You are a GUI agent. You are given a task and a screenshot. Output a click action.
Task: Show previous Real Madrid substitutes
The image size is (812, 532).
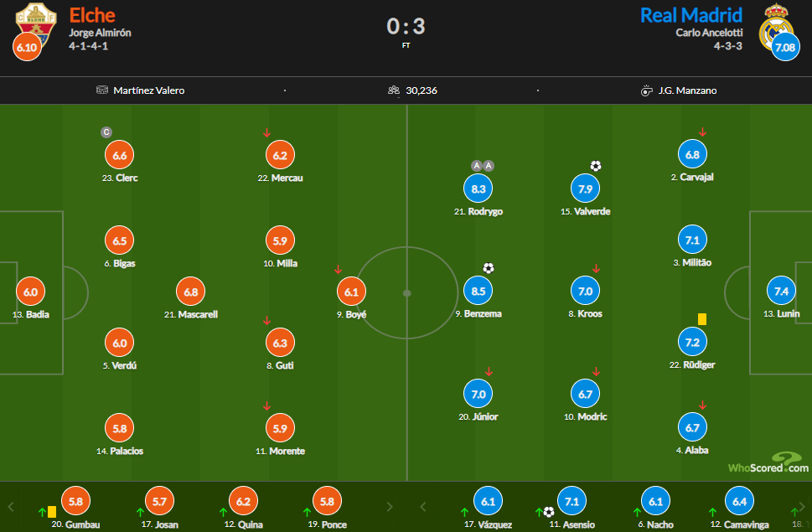click(x=423, y=506)
